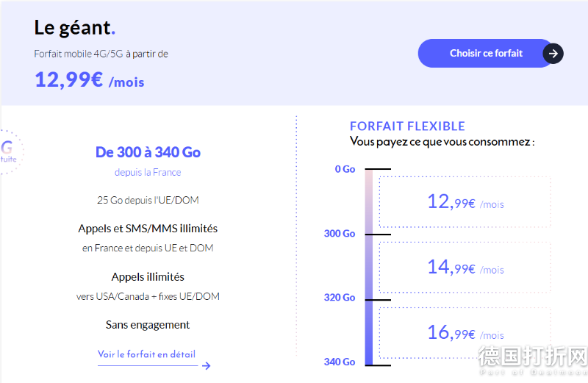The height and width of the screenshot is (383, 588).
Task: Click the header "12,99€ /mois" price
Action: tap(89, 80)
